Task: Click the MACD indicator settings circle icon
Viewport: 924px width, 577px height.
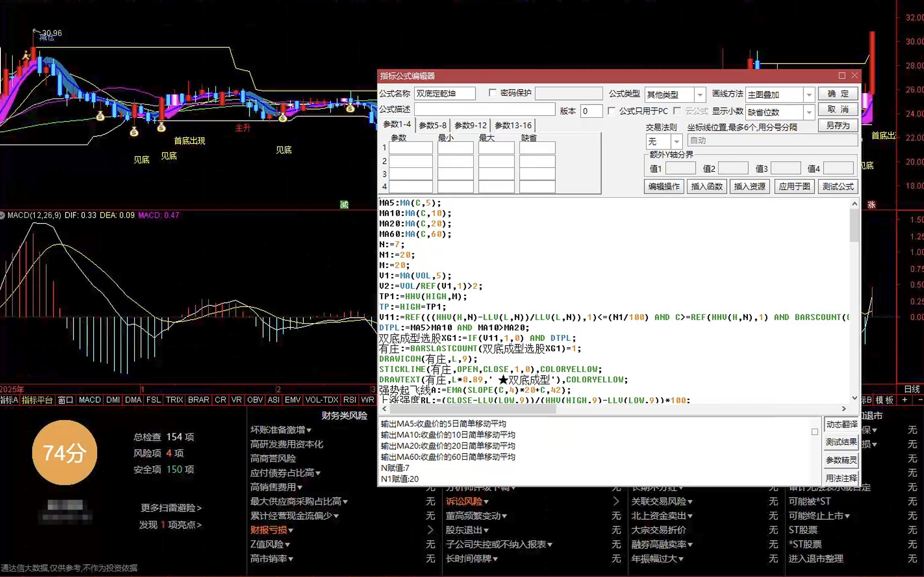Action: click(x=2, y=215)
